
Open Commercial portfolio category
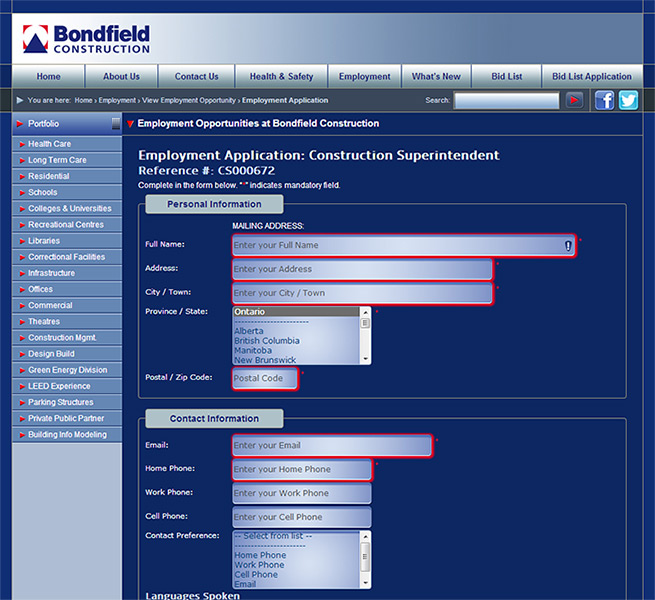click(67, 305)
